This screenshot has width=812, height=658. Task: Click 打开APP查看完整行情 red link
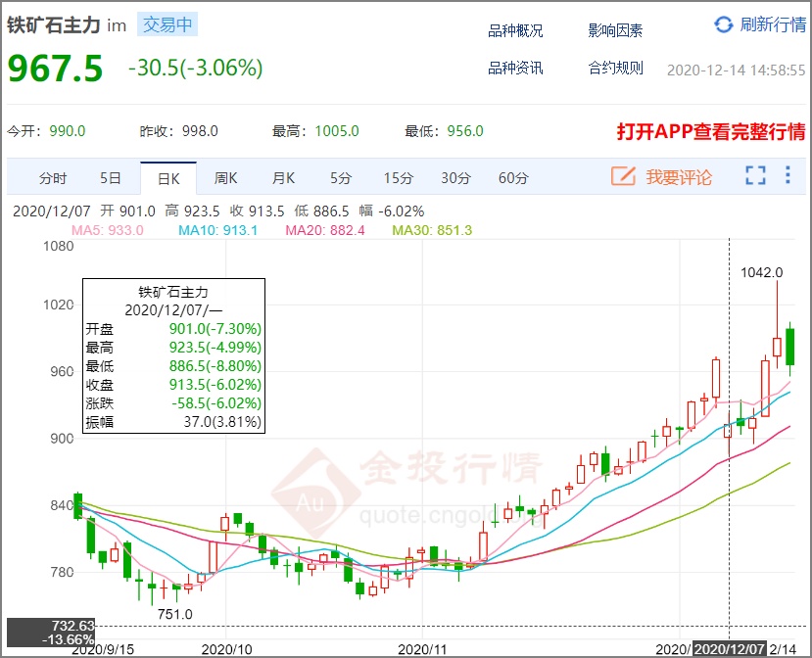tap(710, 132)
